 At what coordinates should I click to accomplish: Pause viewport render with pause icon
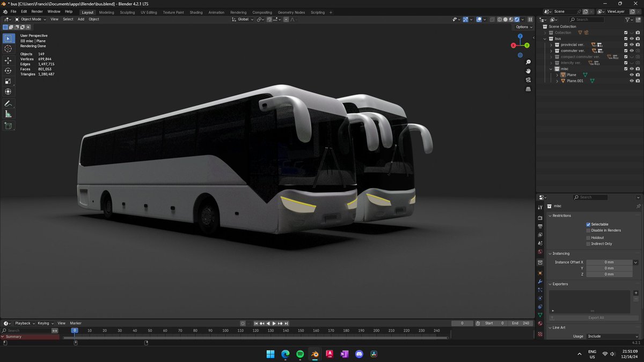[531, 19]
